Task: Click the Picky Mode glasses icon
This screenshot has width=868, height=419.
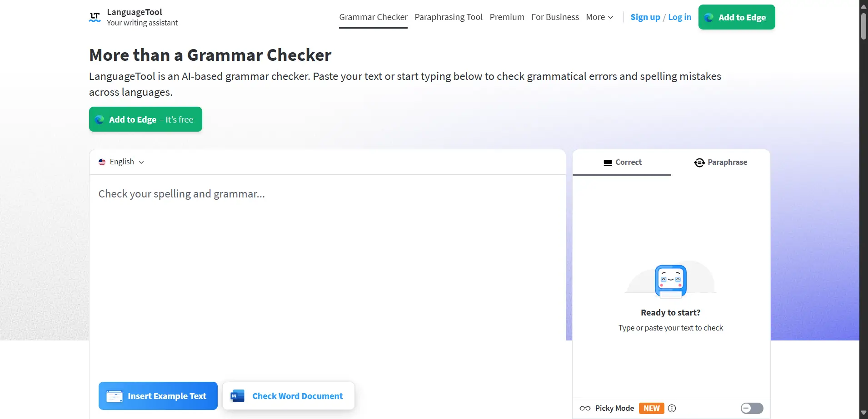Action: click(585, 408)
